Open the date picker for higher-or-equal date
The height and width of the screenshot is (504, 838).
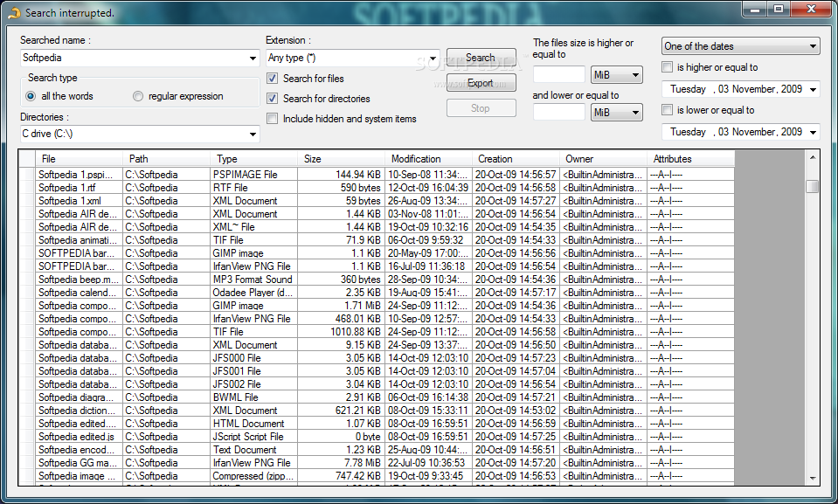pyautogui.click(x=813, y=89)
